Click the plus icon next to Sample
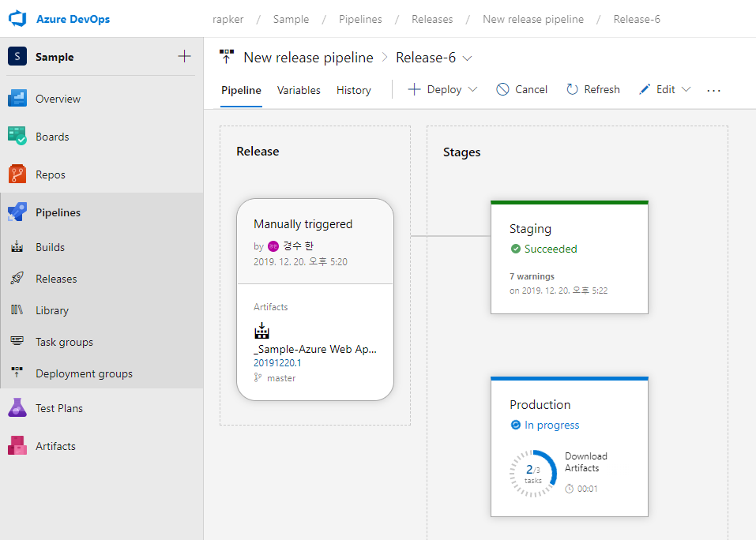Viewport: 756px width, 540px height. [x=184, y=56]
